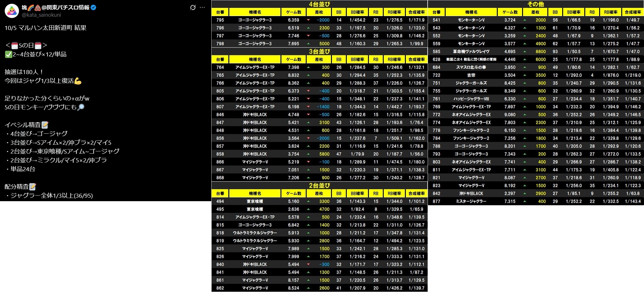Select ウルトラミラクルジャグラー in row 819
Image resolution: width=644 pixels, height=292 pixels.
pyautogui.click(x=255, y=241)
